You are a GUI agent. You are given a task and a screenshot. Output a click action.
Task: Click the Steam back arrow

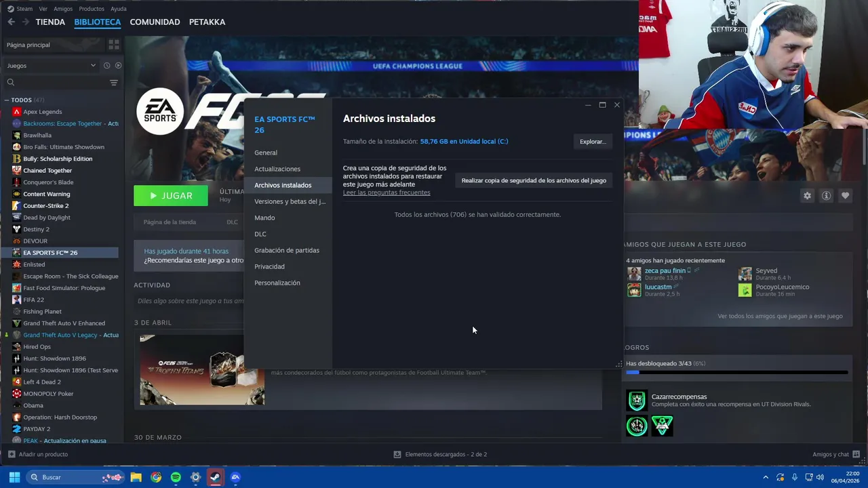pyautogui.click(x=11, y=22)
